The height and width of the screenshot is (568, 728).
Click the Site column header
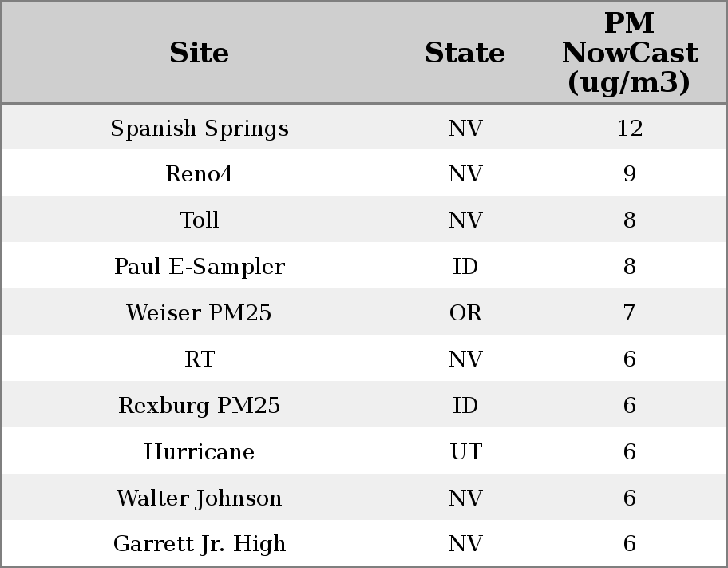click(x=199, y=54)
